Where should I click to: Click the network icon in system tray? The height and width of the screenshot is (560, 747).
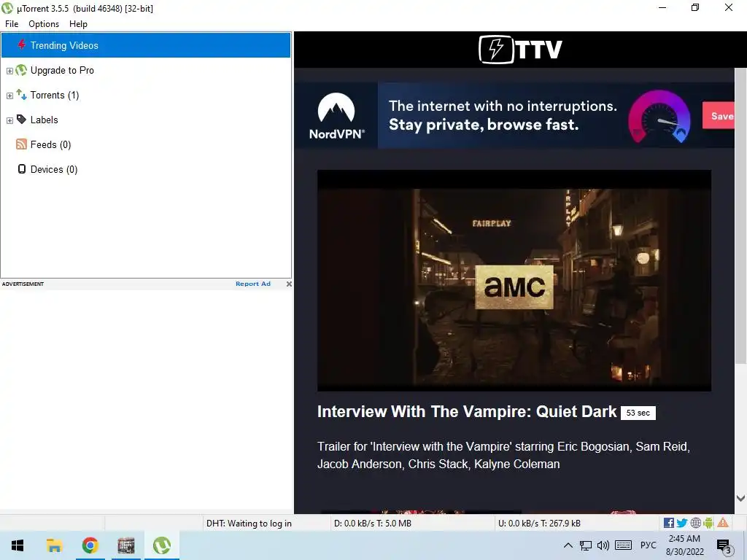point(586,545)
